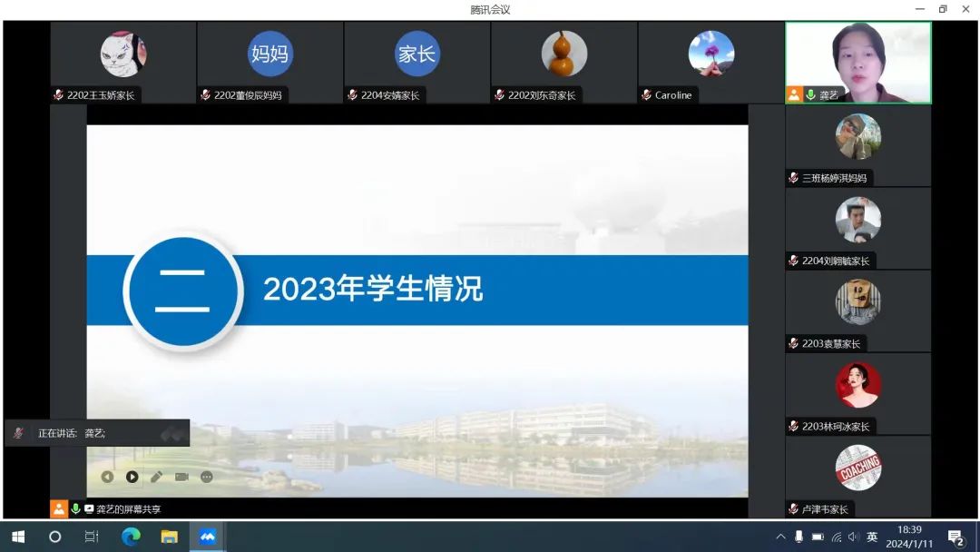Click the video camera icon on slide
980x552 pixels.
(x=181, y=477)
